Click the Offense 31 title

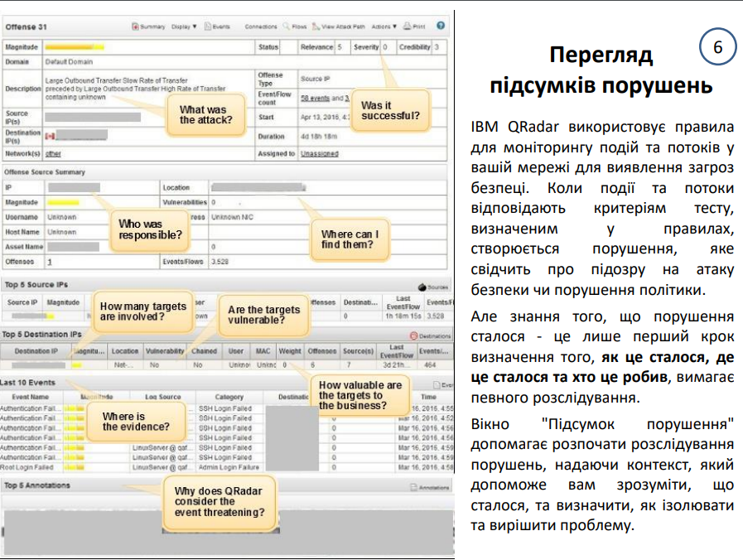point(26,27)
